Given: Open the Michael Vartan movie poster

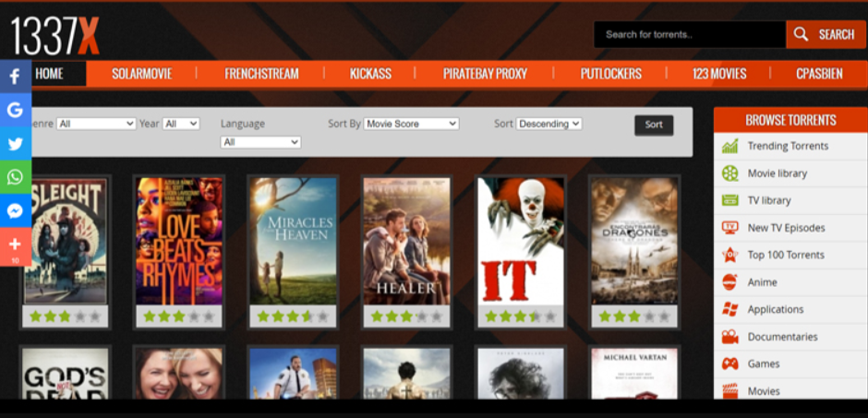Looking at the screenshot, I should 634,373.
